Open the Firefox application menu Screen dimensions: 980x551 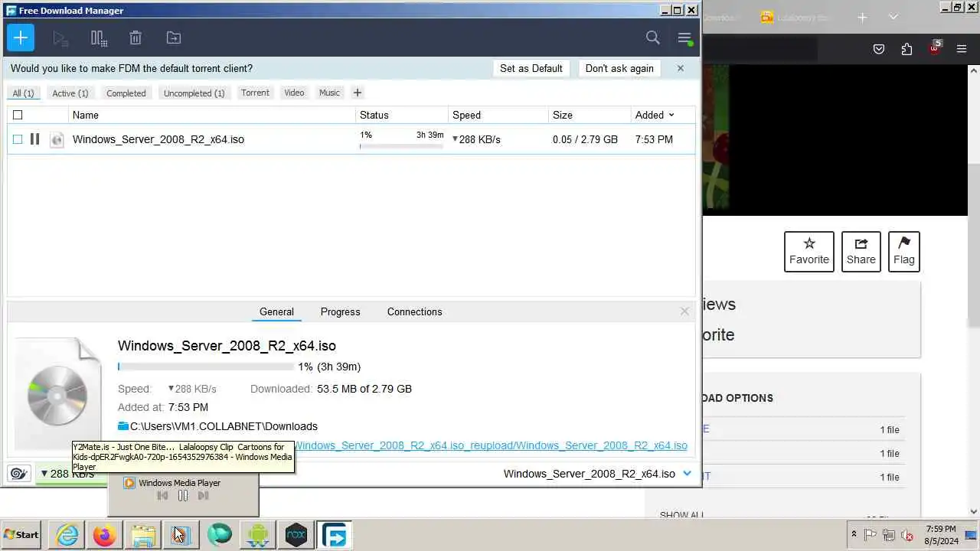point(962,49)
